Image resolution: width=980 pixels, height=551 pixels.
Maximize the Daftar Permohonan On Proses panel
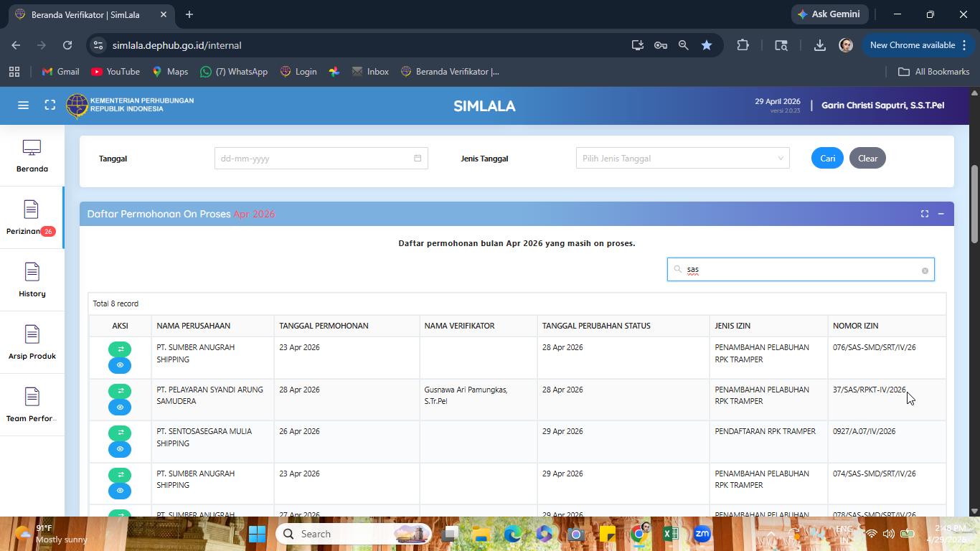pos(925,214)
